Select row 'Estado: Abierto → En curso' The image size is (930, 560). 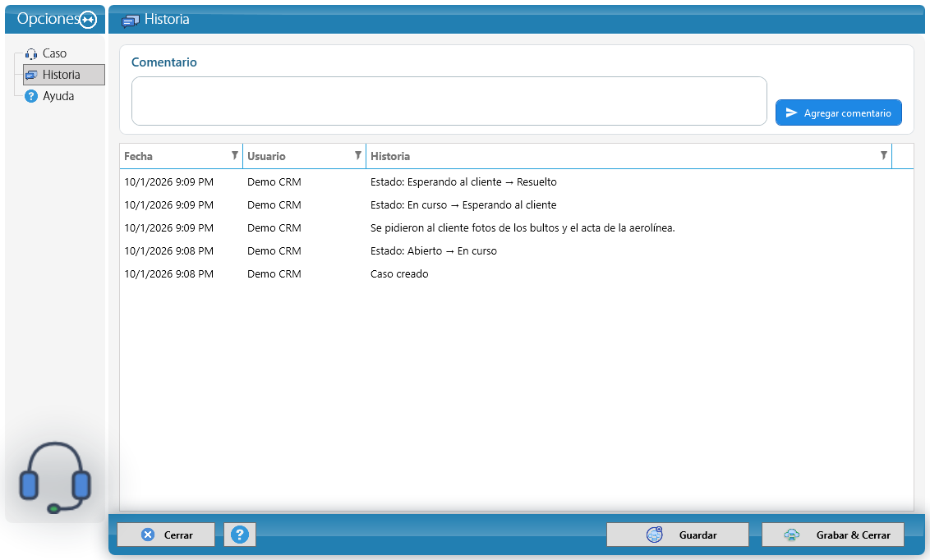(x=516, y=251)
